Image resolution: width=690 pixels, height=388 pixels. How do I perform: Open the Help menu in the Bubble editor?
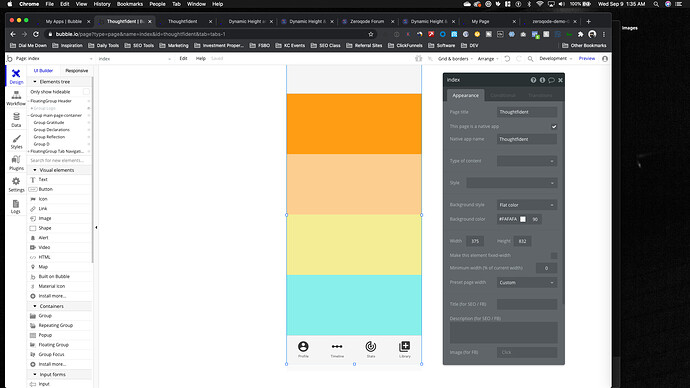click(x=201, y=59)
